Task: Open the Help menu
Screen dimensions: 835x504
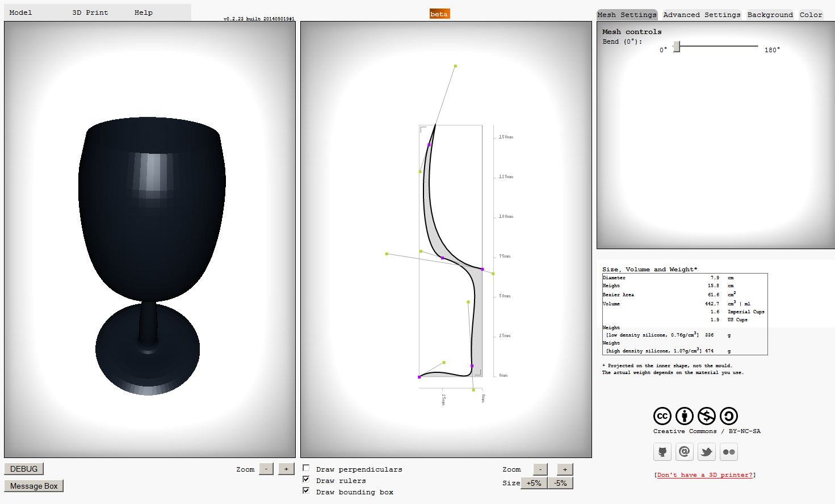Action: [x=144, y=12]
